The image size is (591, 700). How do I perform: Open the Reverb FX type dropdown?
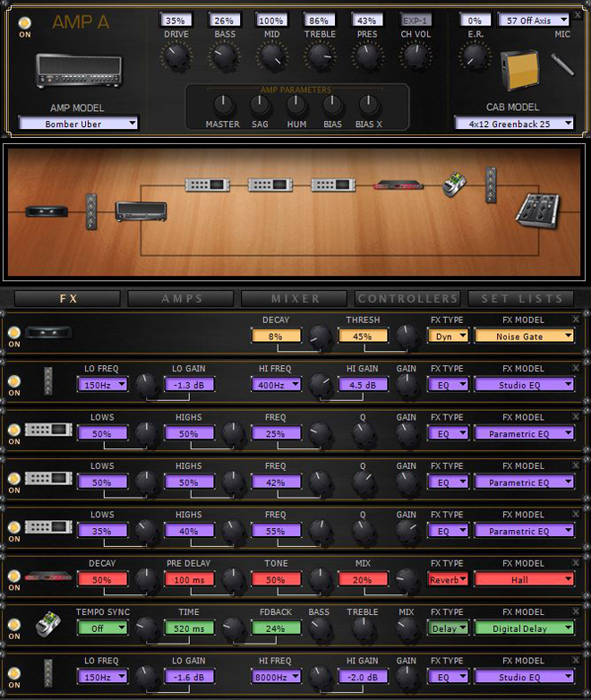pos(448,579)
